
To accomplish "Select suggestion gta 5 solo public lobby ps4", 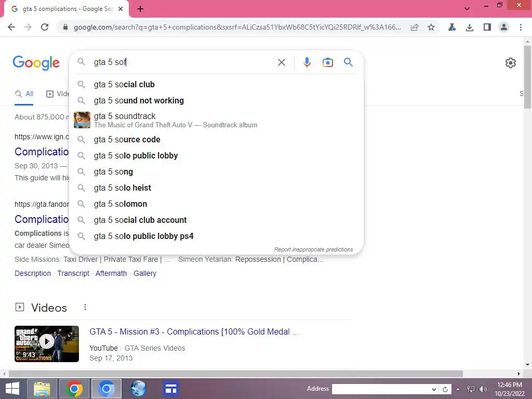I will [216, 236].
